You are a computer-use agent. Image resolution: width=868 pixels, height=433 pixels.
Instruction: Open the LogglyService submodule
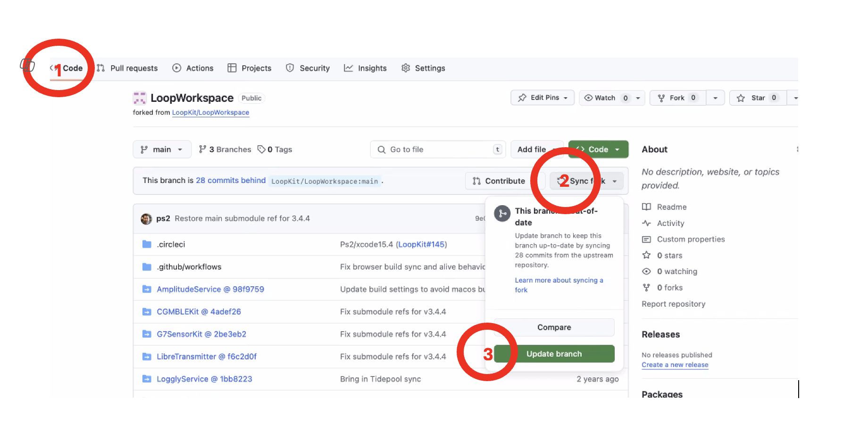204,379
